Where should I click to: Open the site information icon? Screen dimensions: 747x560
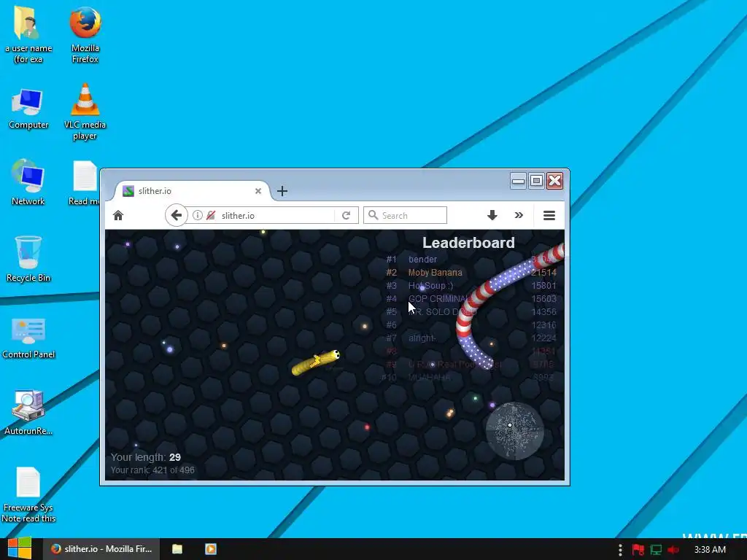[x=197, y=215]
